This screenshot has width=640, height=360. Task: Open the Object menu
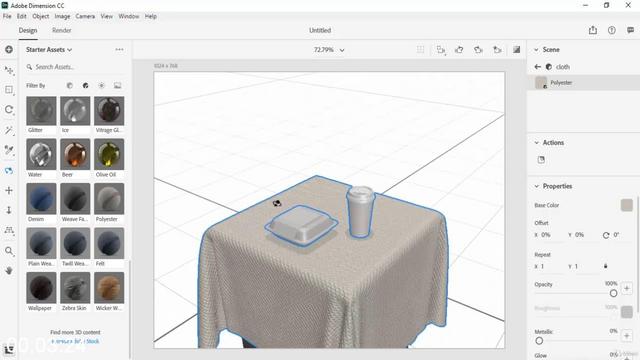(40, 16)
